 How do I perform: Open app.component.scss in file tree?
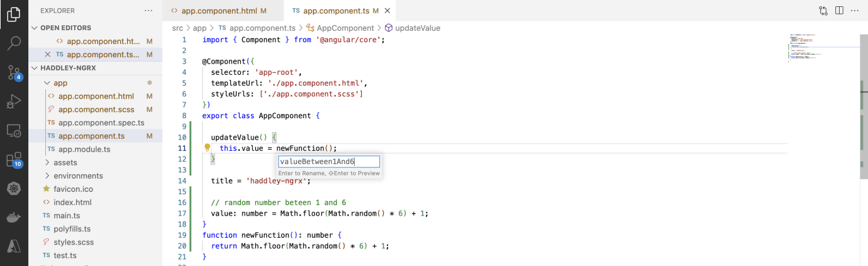point(96,109)
